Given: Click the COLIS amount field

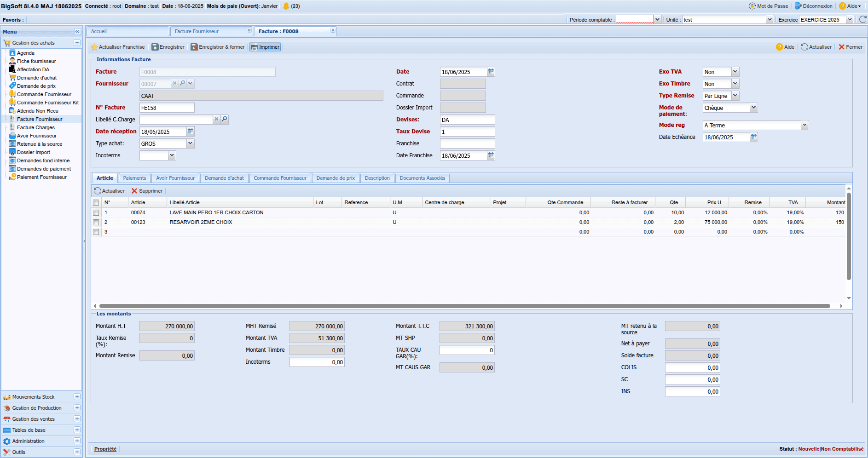Looking at the screenshot, I should (692, 367).
